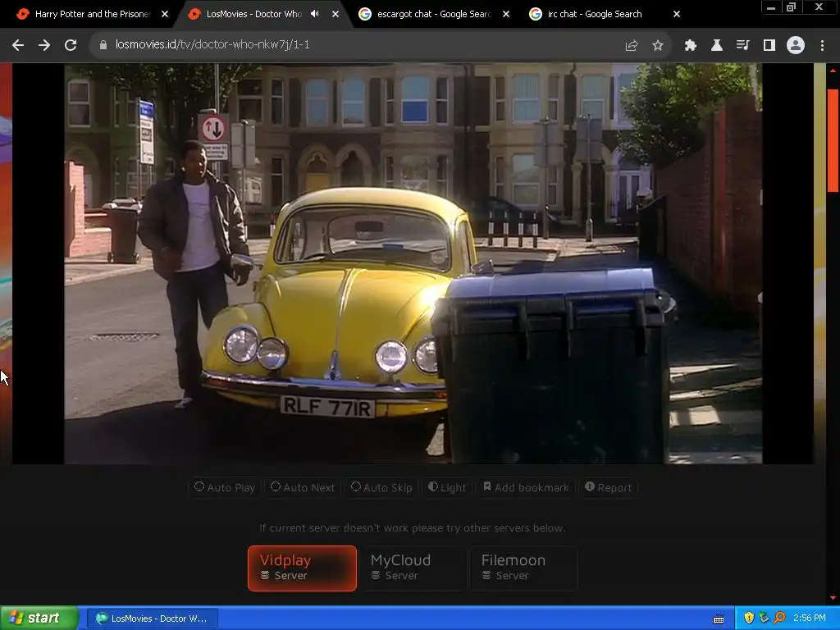Switch to the MyCloud server
The height and width of the screenshot is (630, 840).
(x=413, y=568)
